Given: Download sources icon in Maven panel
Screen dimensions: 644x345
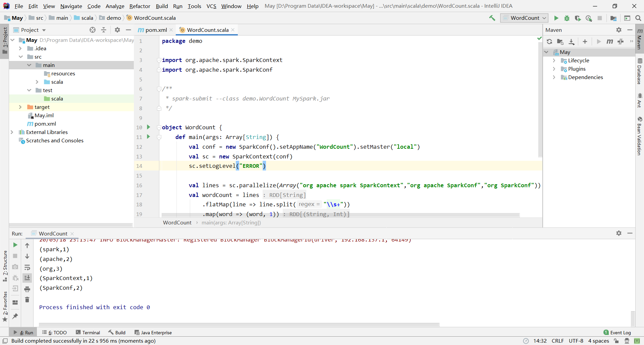Looking at the screenshot, I should click(572, 42).
